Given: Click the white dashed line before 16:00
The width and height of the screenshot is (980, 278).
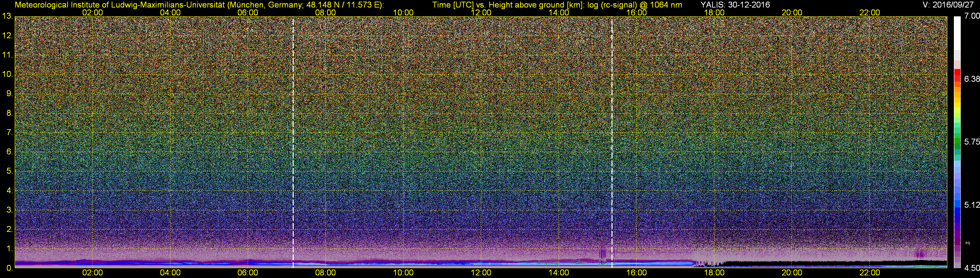Looking at the screenshot, I should (612, 141).
